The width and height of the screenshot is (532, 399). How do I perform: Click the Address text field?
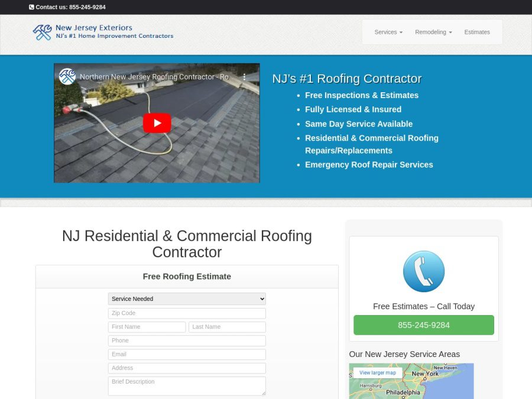(x=187, y=368)
